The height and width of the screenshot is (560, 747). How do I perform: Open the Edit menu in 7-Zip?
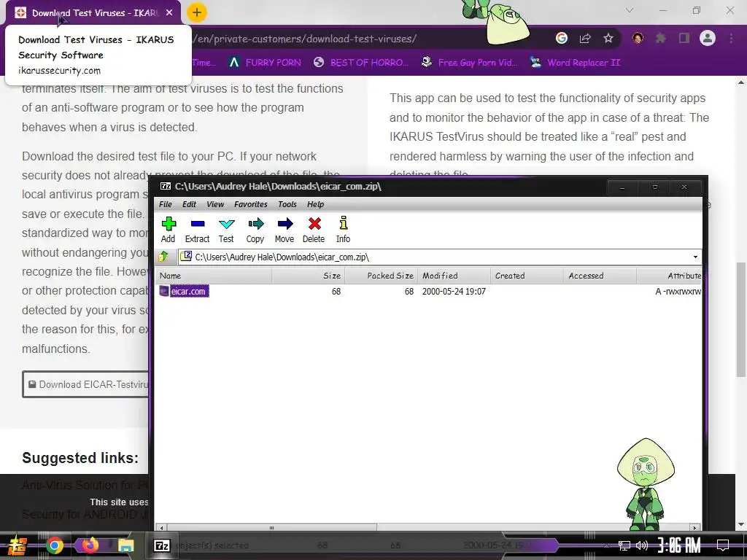pos(189,204)
